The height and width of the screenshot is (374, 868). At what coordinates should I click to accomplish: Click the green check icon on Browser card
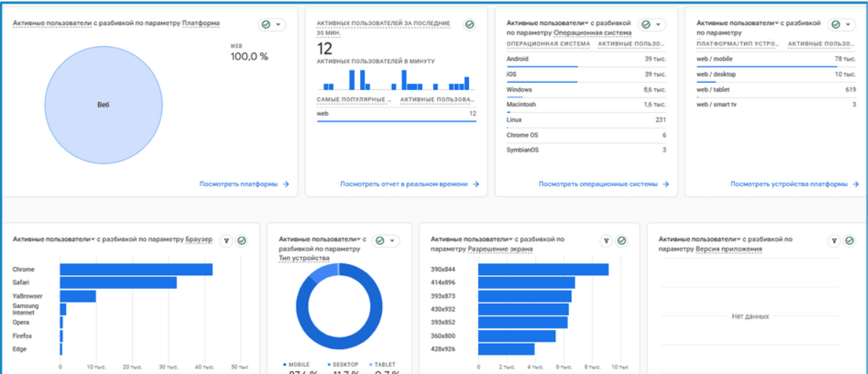point(242,241)
